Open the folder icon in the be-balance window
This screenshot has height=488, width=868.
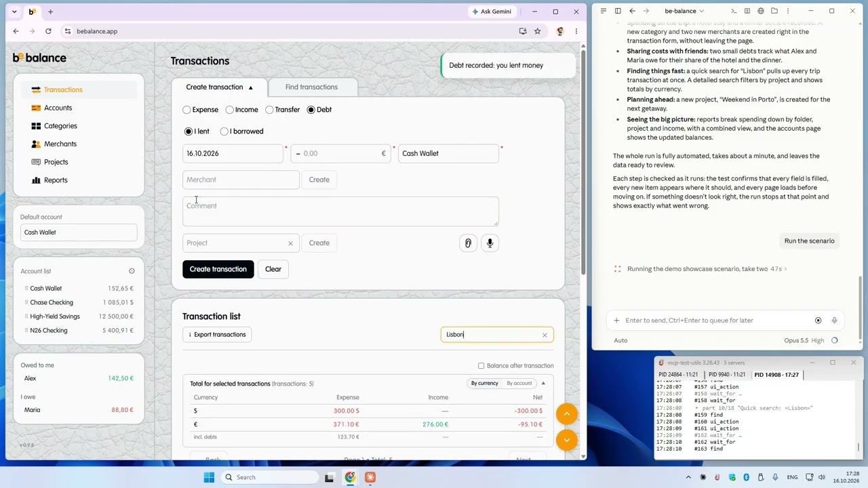pyautogui.click(x=774, y=11)
